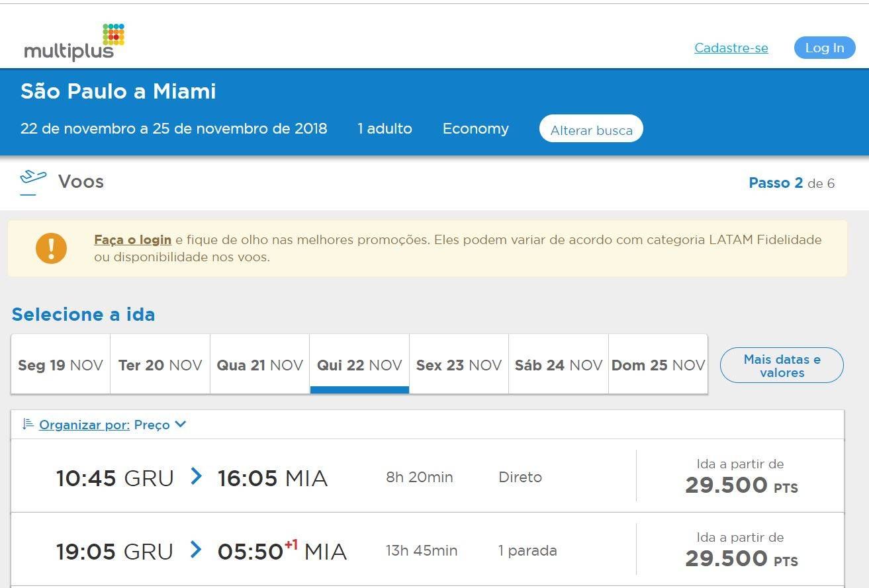Click the Log In button
This screenshot has height=588, width=869.
pyautogui.click(x=824, y=48)
